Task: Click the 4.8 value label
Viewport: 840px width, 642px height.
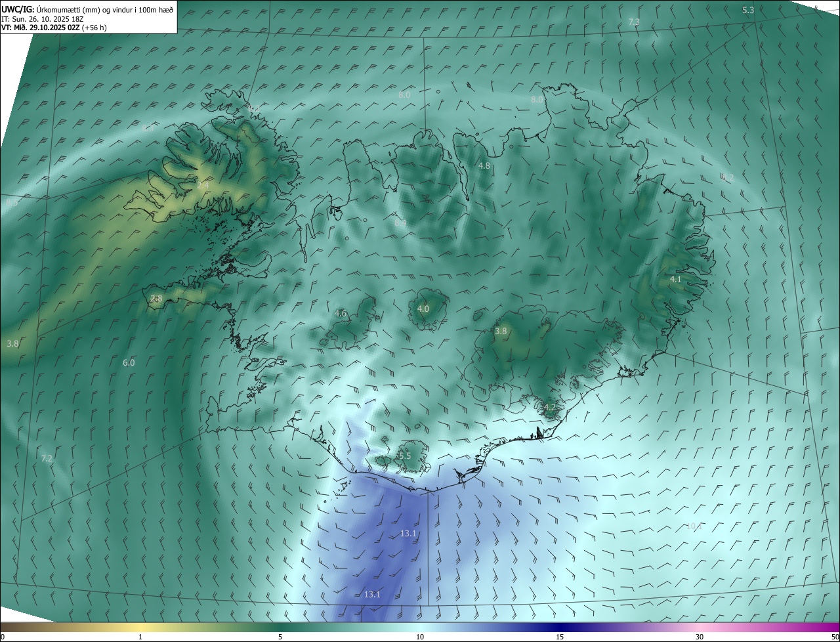Action: (484, 166)
